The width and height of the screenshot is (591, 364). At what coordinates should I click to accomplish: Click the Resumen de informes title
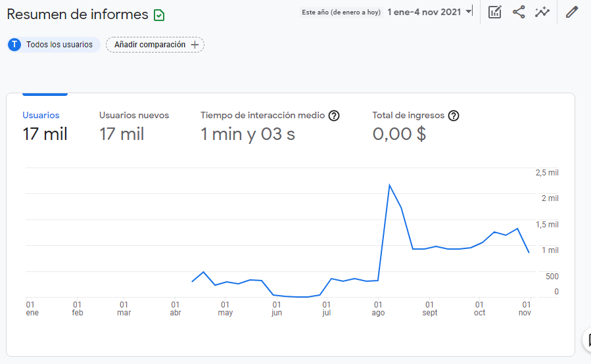pyautogui.click(x=77, y=14)
